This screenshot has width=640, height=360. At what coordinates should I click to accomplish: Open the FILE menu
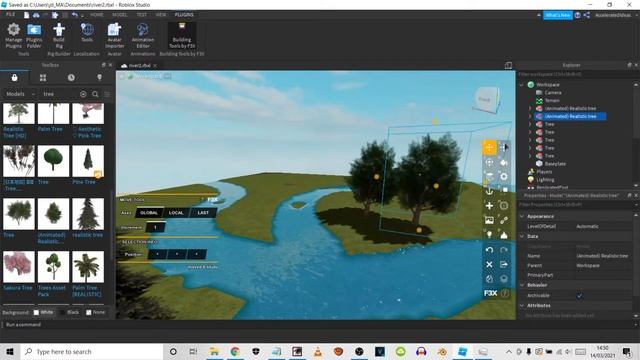[x=10, y=14]
